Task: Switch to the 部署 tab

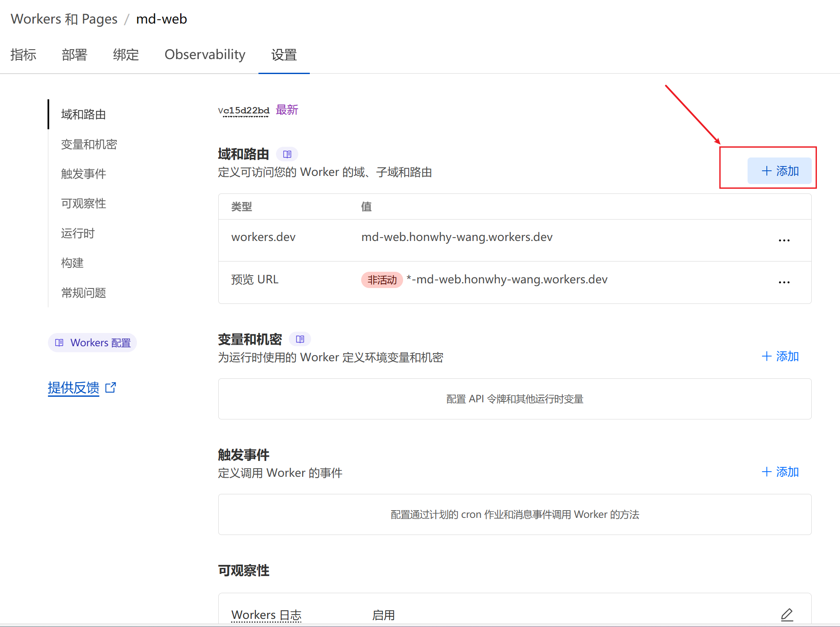Action: point(74,55)
